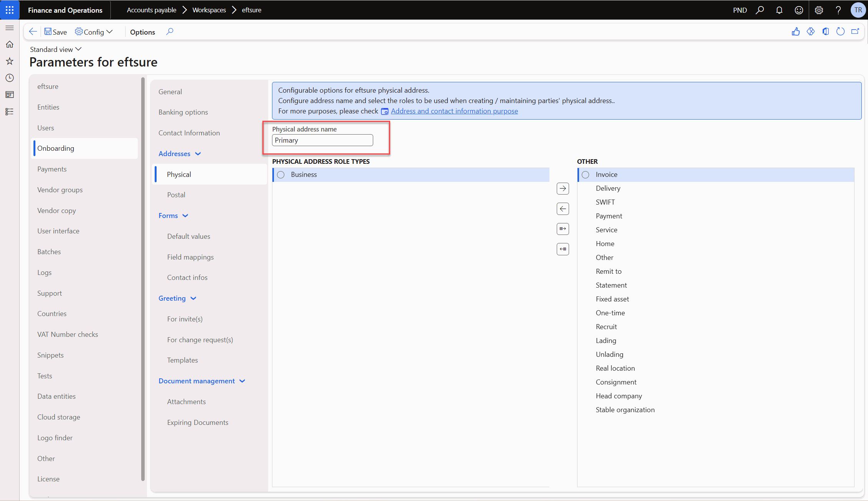
Task: Open the form in a new window
Action: tap(855, 32)
